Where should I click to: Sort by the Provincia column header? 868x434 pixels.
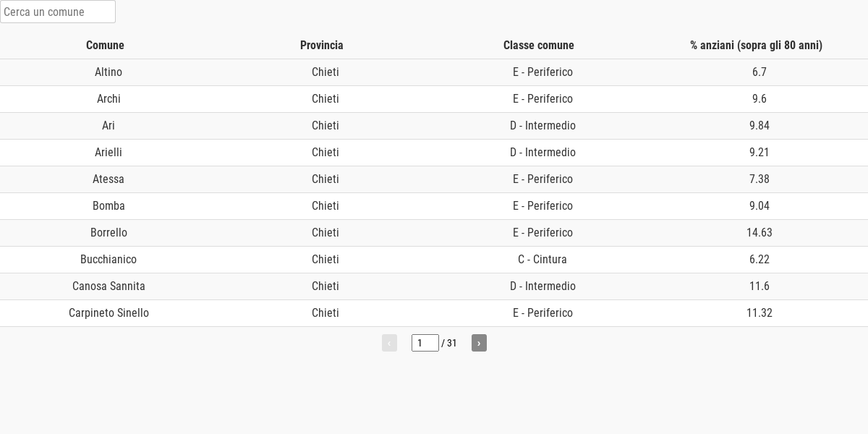[322, 45]
